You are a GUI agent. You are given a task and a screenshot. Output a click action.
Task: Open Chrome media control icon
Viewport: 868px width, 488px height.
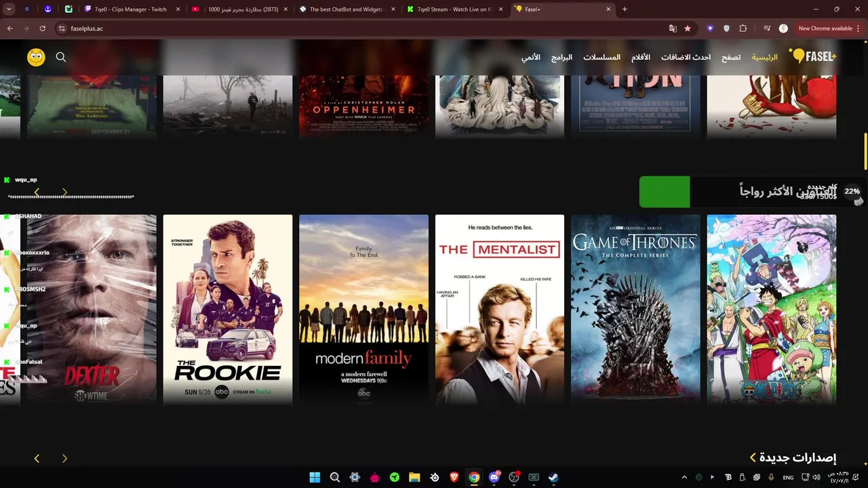(767, 28)
